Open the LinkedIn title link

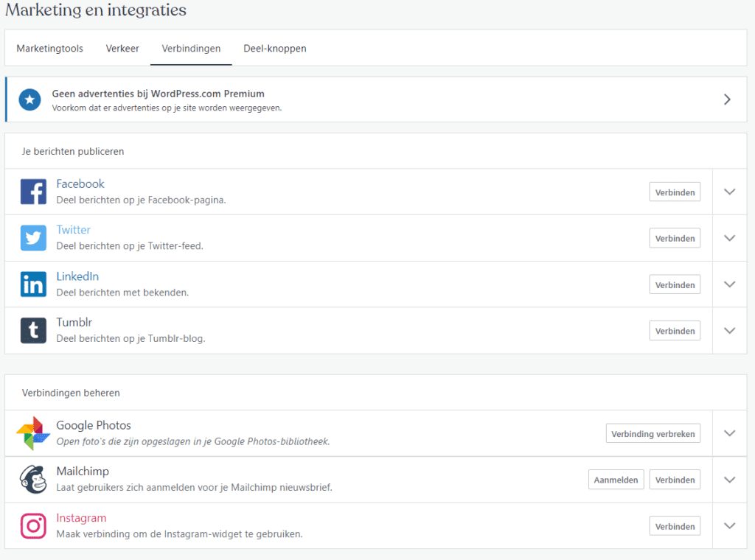[x=77, y=276]
